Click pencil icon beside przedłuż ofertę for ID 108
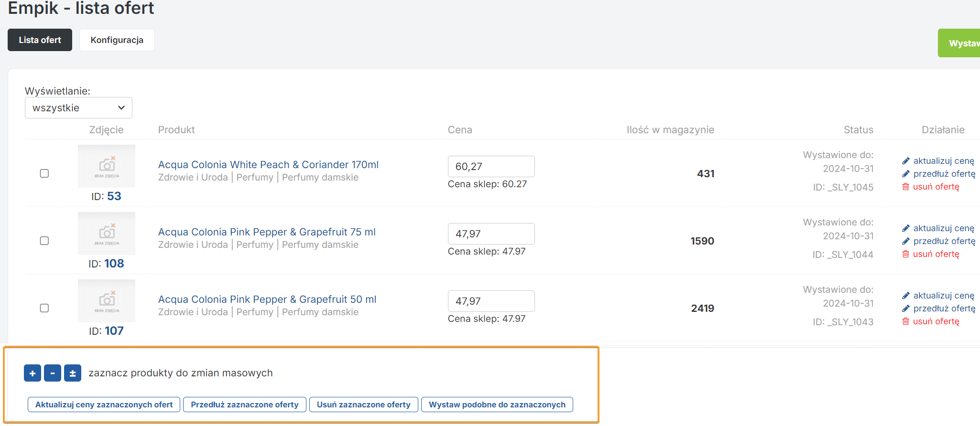 905,241
